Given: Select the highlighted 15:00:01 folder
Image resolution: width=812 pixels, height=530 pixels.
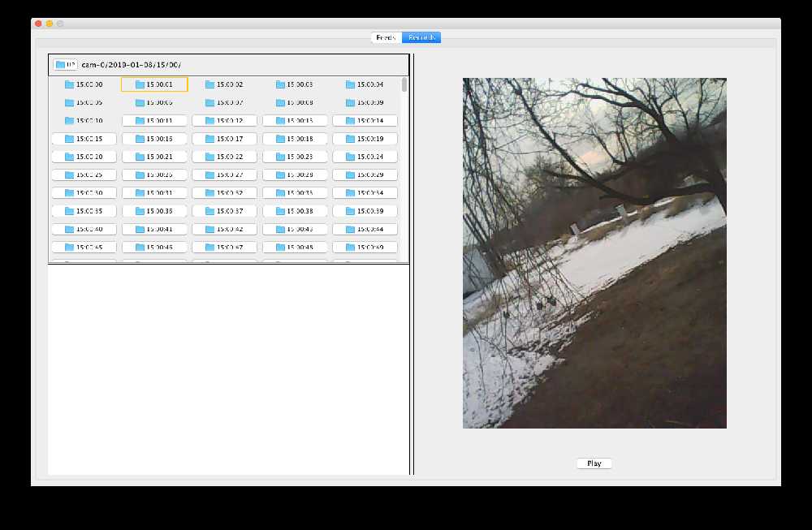Looking at the screenshot, I should [154, 84].
